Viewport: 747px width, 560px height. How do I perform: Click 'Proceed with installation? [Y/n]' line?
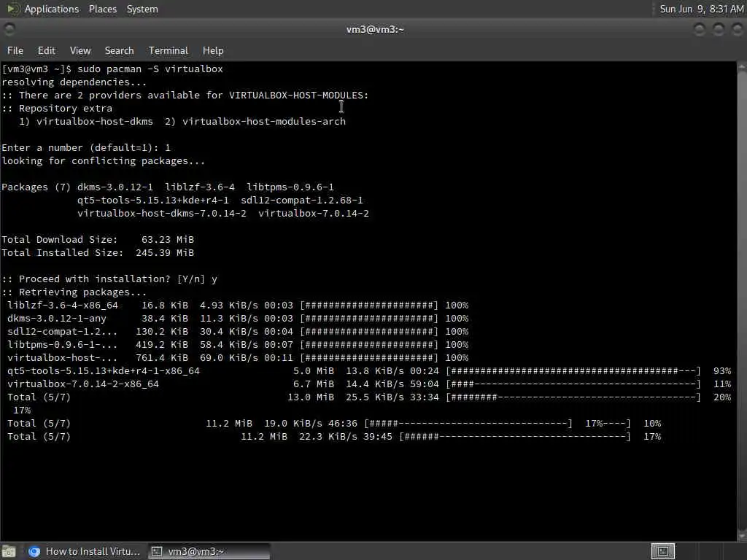(109, 279)
